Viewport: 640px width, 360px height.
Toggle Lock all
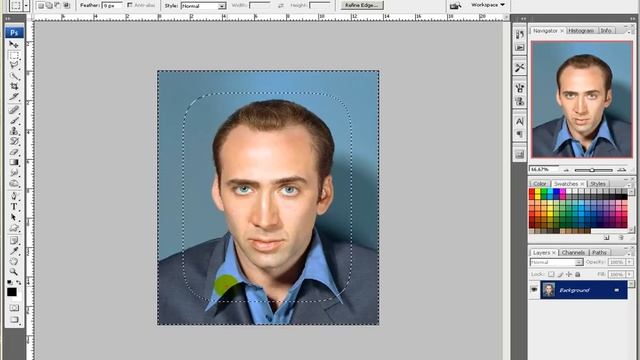pos(578,274)
